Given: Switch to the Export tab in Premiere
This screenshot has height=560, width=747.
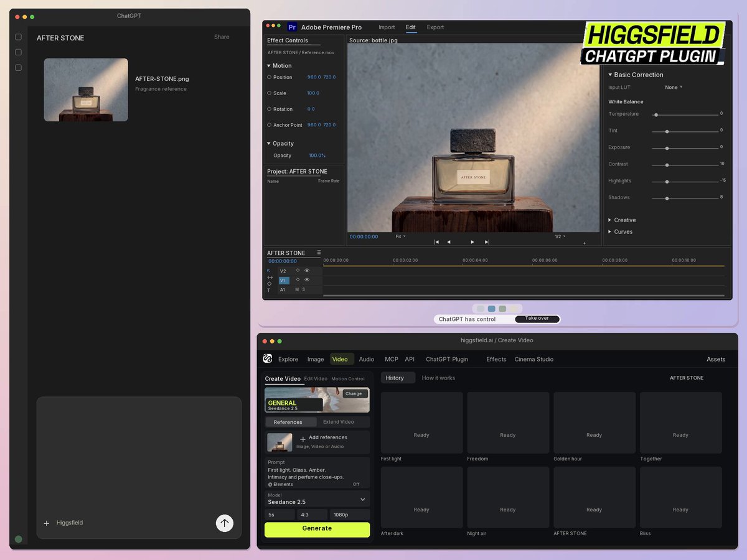Looking at the screenshot, I should tap(435, 27).
